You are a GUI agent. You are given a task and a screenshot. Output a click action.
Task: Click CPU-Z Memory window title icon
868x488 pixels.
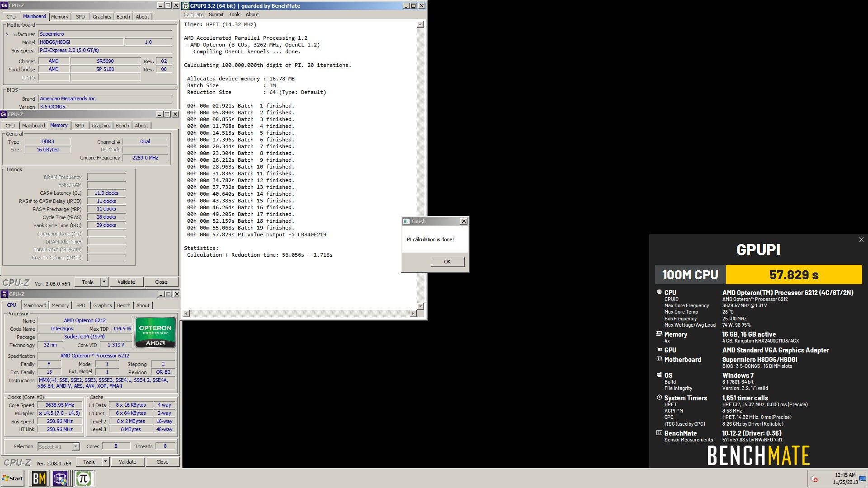[x=4, y=114]
